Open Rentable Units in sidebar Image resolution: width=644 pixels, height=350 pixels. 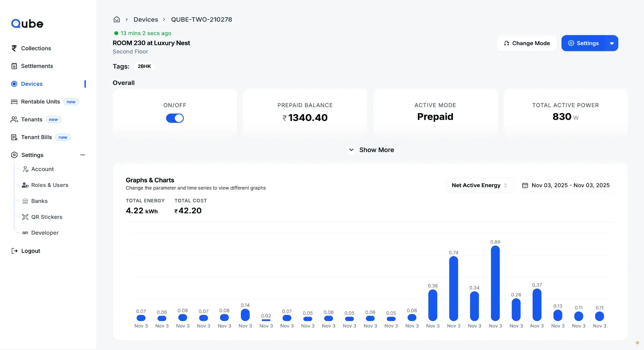click(40, 102)
